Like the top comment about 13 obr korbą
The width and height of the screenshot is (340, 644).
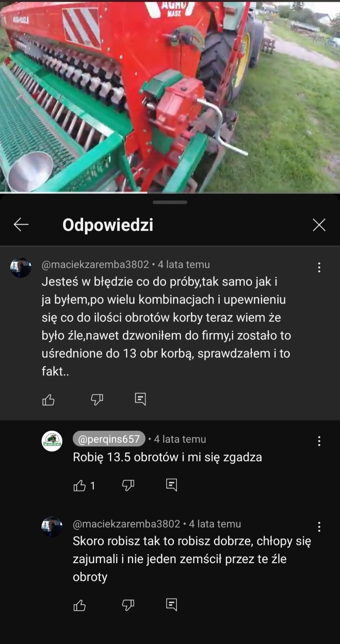click(x=48, y=399)
